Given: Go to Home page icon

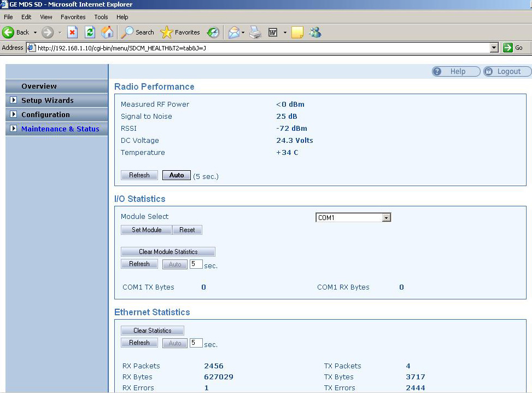Looking at the screenshot, I should (x=108, y=32).
